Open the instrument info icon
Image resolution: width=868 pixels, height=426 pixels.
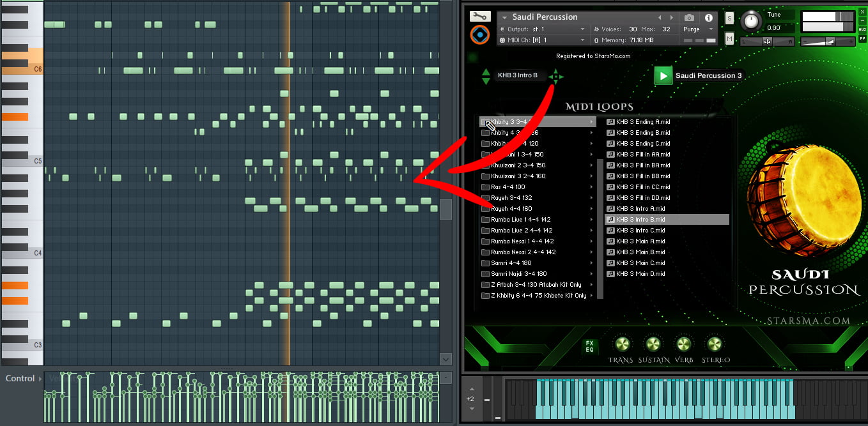click(708, 18)
